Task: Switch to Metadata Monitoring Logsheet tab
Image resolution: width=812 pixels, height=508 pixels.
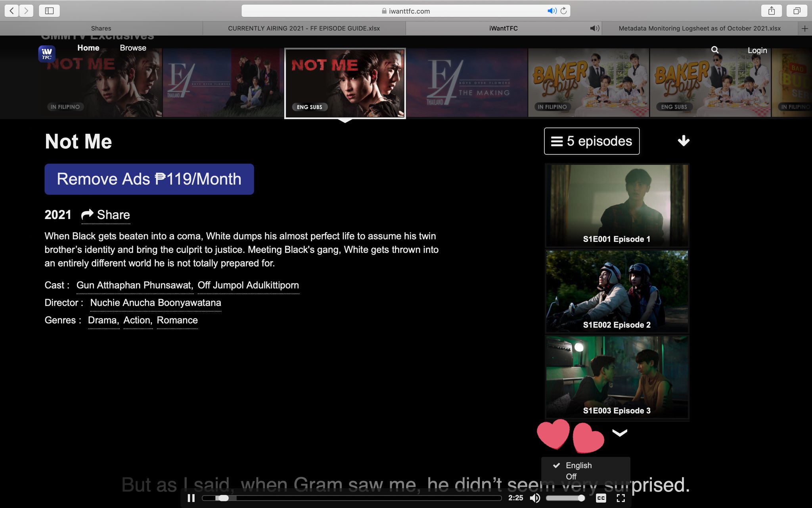Action: 699,28
